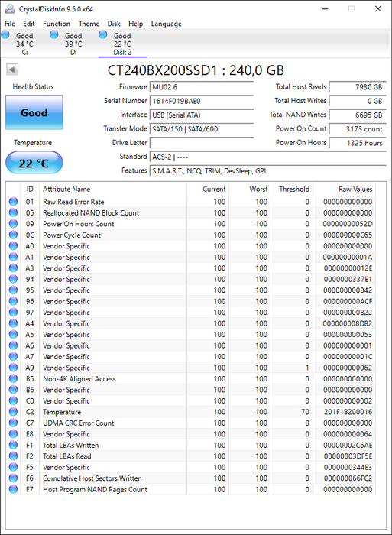Click threshold value 70 in Temperature row

click(x=305, y=412)
